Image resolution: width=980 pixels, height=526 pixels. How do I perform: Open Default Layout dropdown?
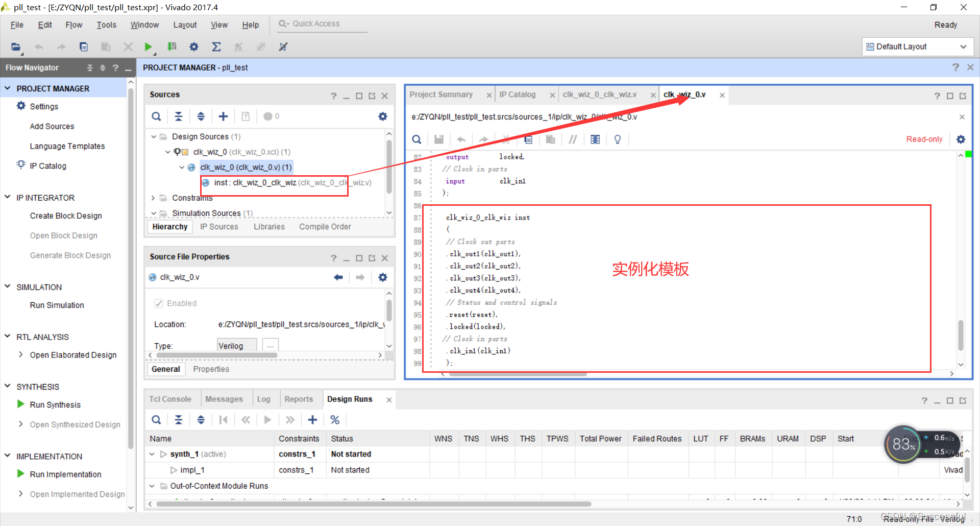918,46
